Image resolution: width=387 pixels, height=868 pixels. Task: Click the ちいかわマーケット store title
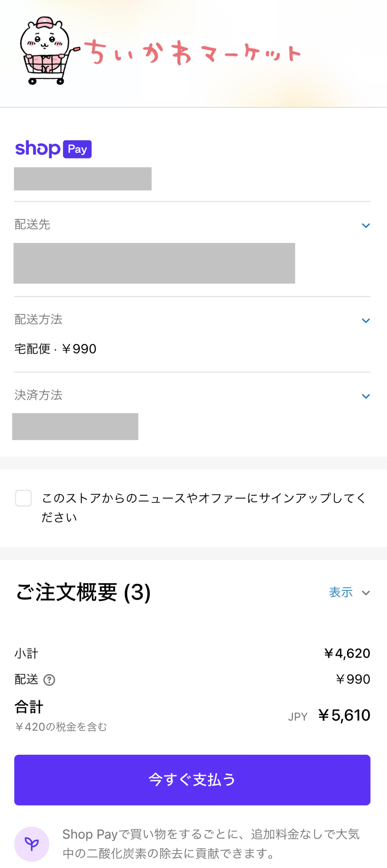192,52
